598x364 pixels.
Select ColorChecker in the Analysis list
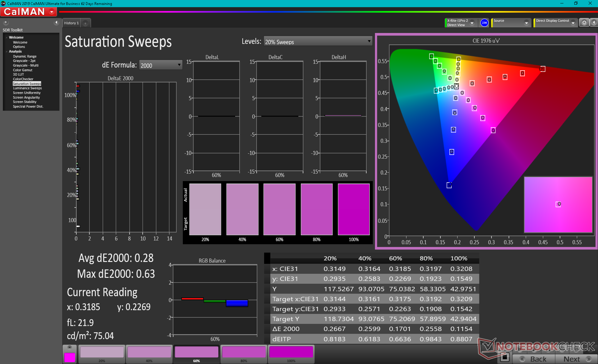click(x=23, y=79)
